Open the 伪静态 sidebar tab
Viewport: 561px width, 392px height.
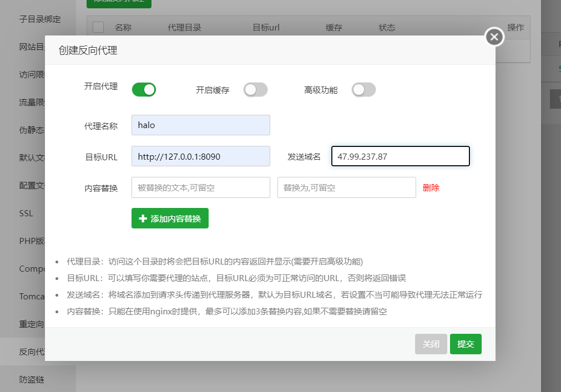[x=32, y=130]
